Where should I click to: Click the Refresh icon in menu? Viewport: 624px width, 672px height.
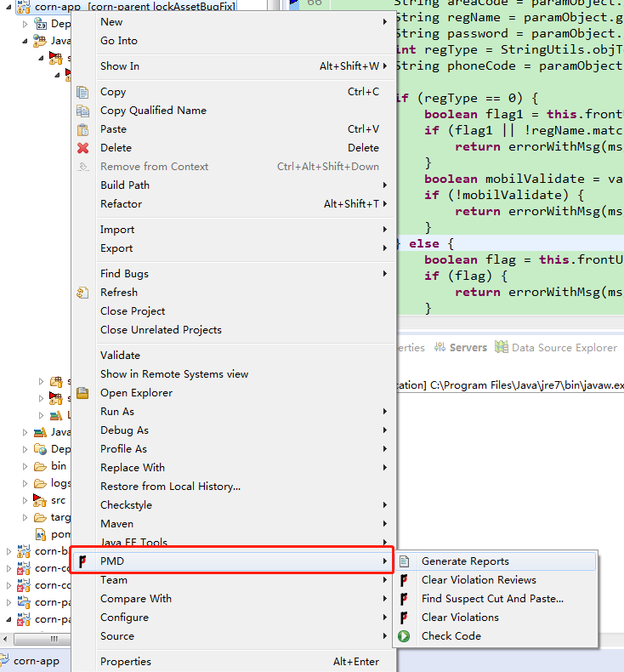click(82, 293)
